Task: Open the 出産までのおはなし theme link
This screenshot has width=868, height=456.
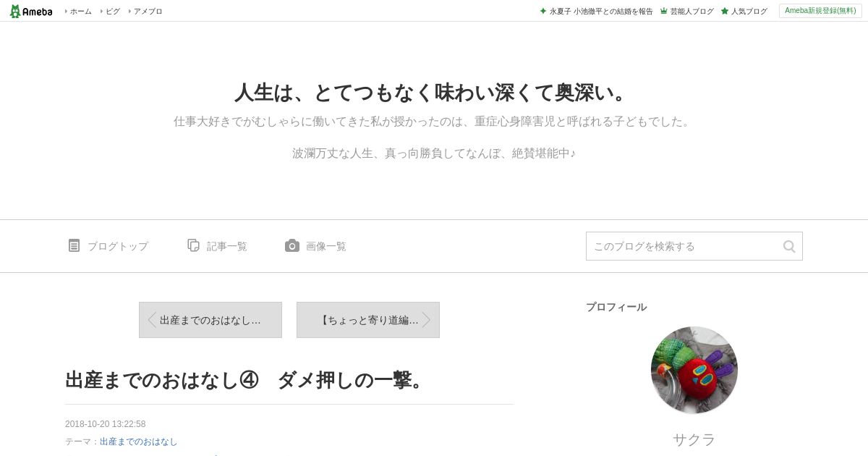Action: [138, 442]
